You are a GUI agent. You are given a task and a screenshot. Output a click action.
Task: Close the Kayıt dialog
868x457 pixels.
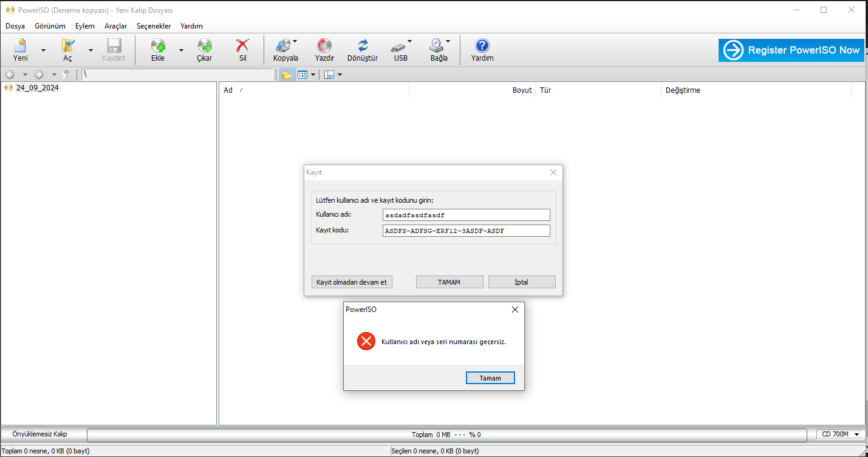(x=553, y=172)
